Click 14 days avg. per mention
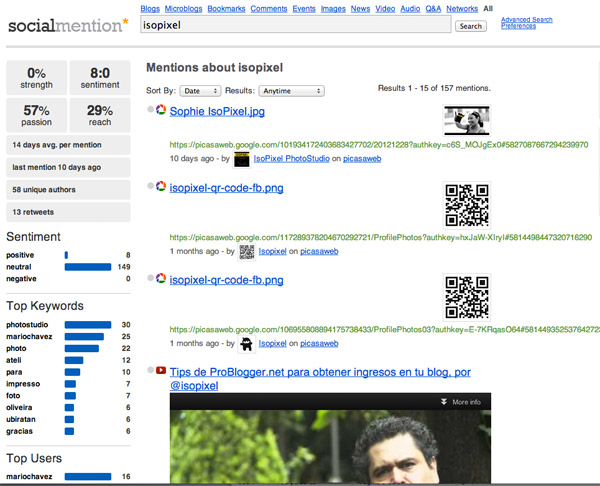This screenshot has height=486, width=600. click(68, 145)
